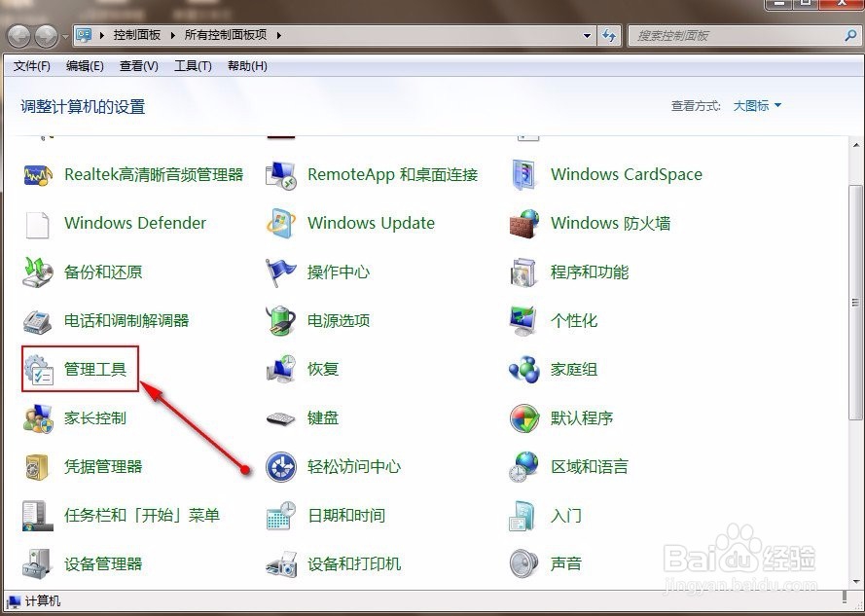Expand the arrow after 控制面板 breadcrumb
The image size is (865, 616).
(172, 35)
